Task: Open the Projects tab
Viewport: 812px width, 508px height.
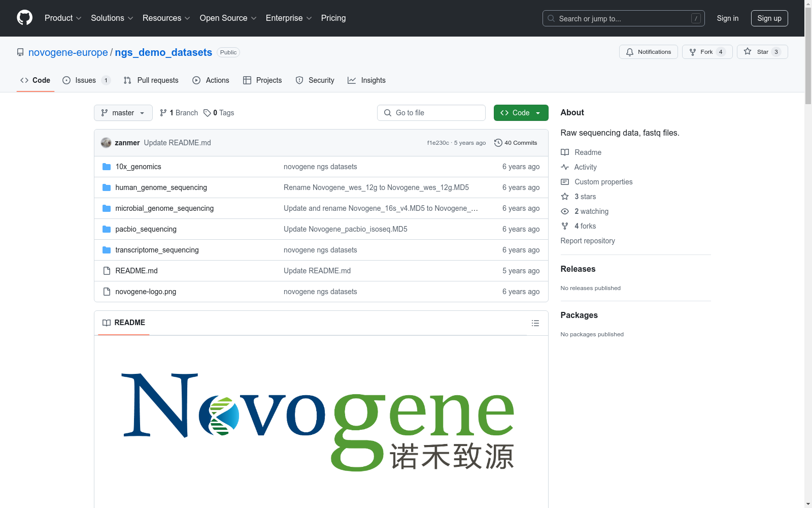Action: (262, 80)
